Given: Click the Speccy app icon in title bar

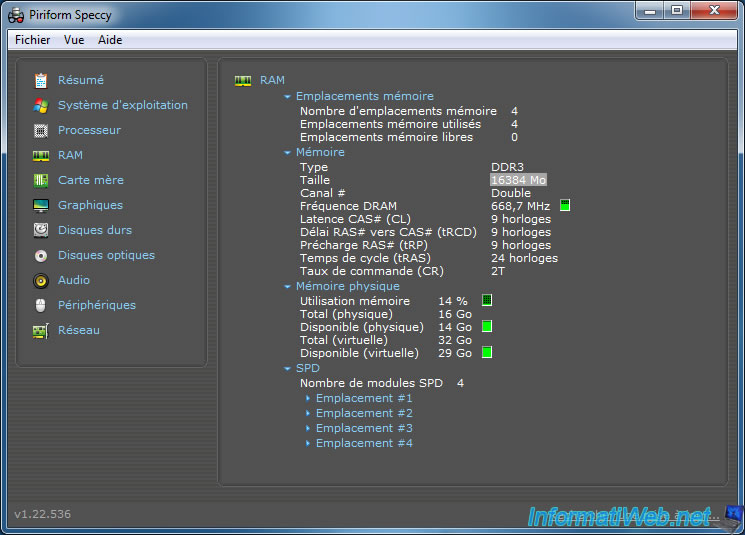Looking at the screenshot, I should pos(16,16).
